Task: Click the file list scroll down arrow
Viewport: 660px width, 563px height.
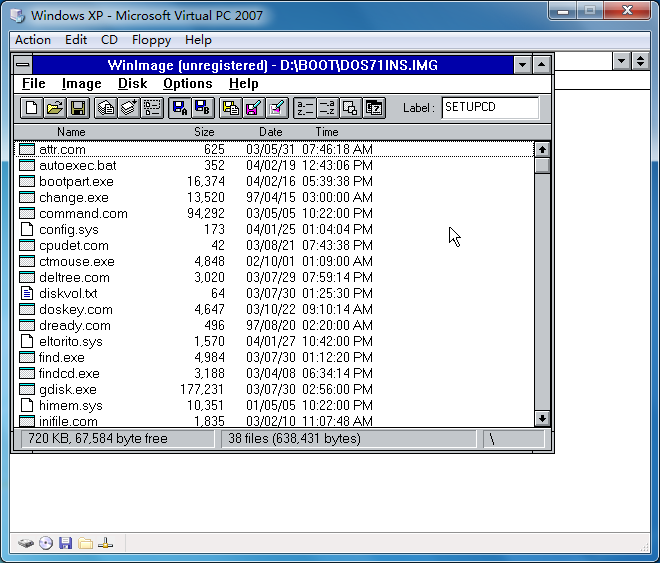Action: tap(542, 419)
